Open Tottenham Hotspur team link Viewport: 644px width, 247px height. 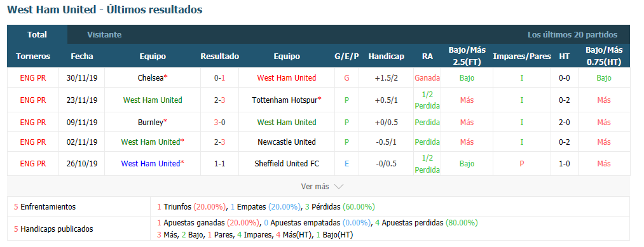[x=285, y=100]
